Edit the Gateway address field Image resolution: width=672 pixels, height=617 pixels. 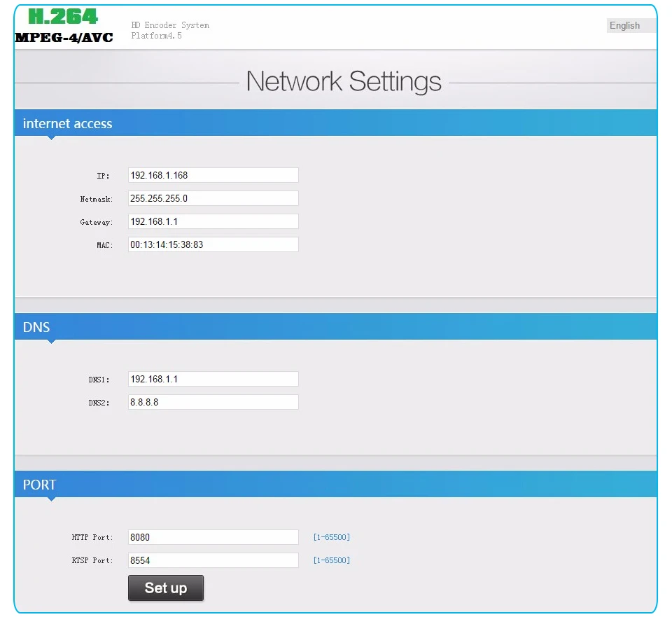213,221
